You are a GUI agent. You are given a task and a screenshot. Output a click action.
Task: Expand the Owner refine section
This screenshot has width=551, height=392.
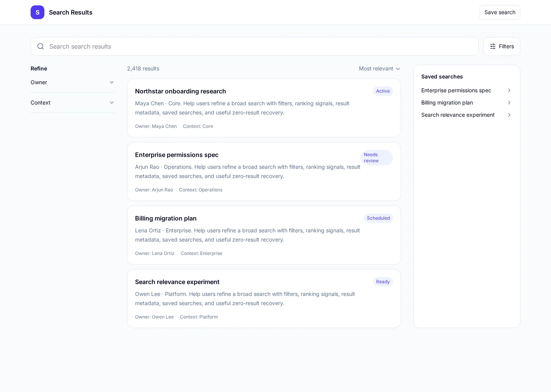point(73,82)
